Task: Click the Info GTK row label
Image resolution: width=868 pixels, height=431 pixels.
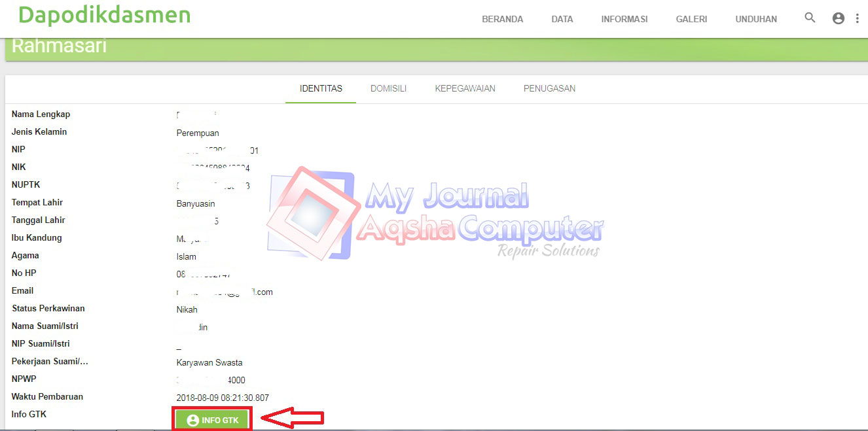Action: (29, 415)
